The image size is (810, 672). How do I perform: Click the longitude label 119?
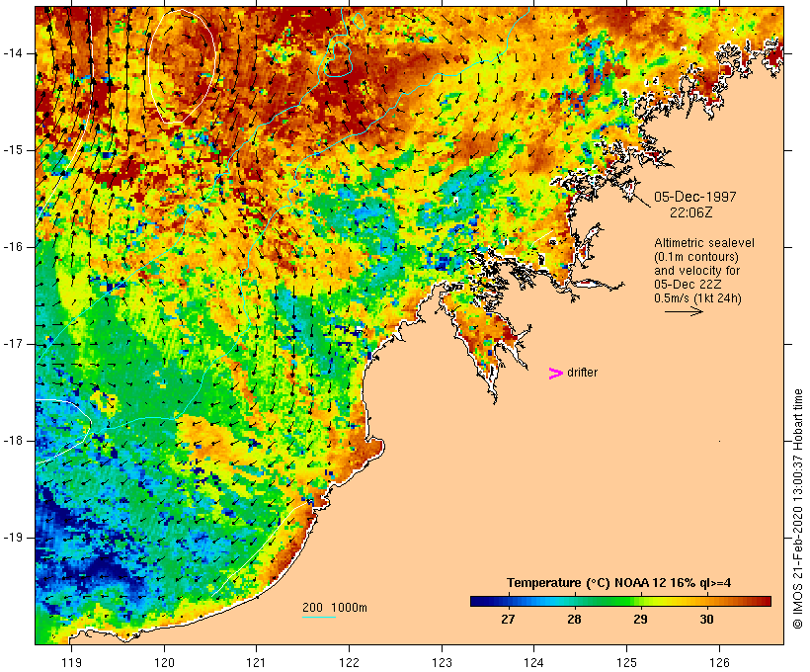pyautogui.click(x=71, y=662)
